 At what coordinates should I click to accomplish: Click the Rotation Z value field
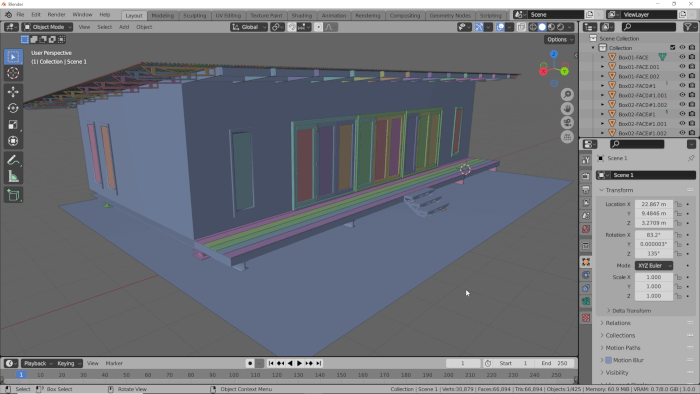pyautogui.click(x=654, y=253)
